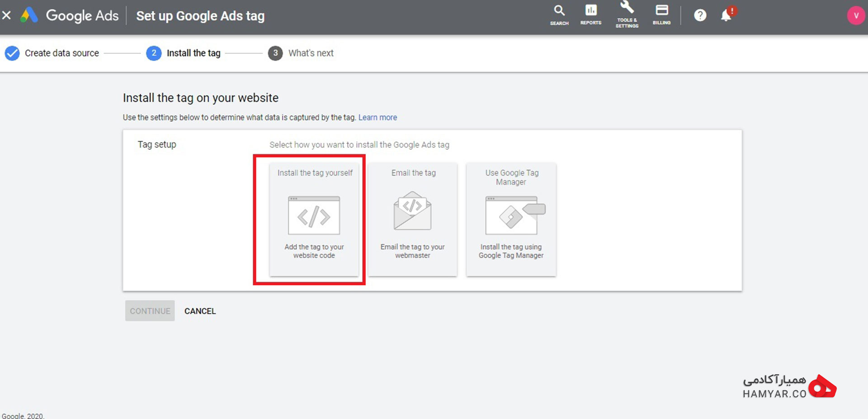The height and width of the screenshot is (419, 868).
Task: Close the tag setup with the X icon
Action: tap(6, 15)
